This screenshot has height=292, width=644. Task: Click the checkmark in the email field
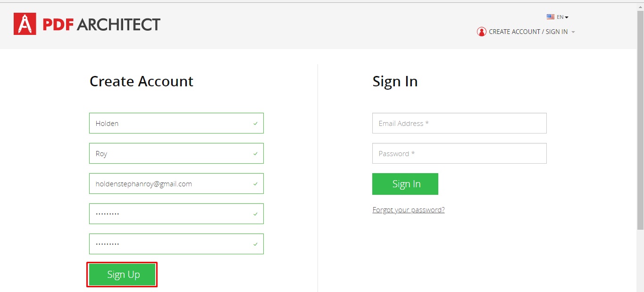click(255, 184)
